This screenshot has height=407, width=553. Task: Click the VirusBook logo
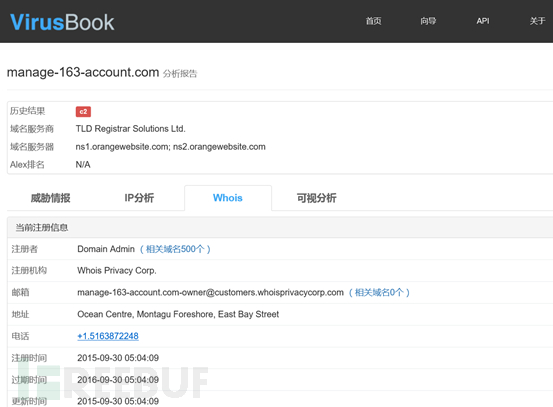[62, 22]
